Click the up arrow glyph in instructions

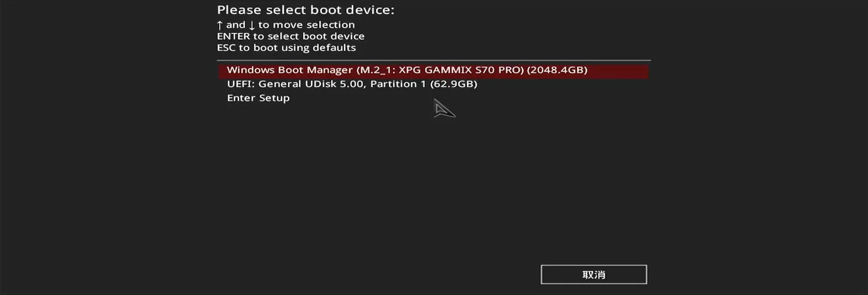tap(220, 25)
